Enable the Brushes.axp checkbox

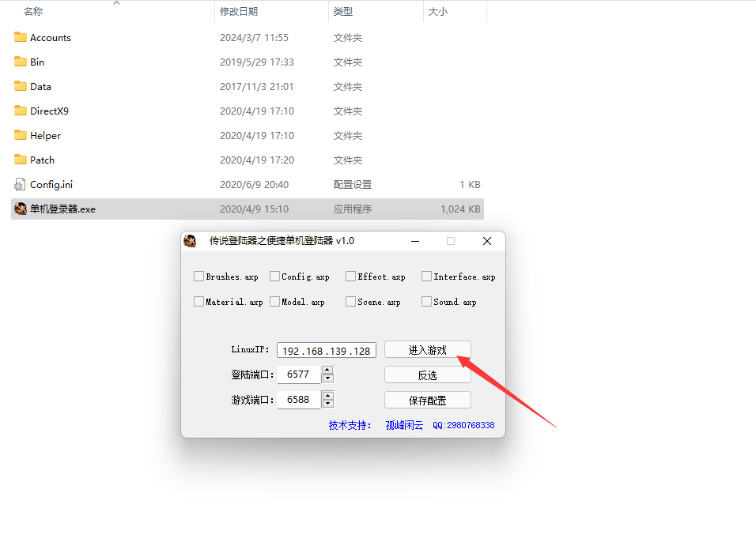(x=198, y=277)
